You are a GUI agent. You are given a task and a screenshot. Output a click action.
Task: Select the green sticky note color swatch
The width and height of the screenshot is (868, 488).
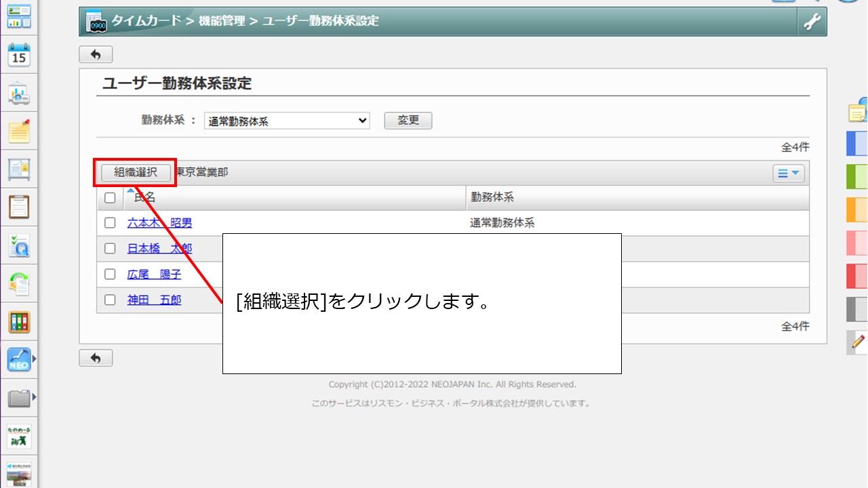pos(857,177)
